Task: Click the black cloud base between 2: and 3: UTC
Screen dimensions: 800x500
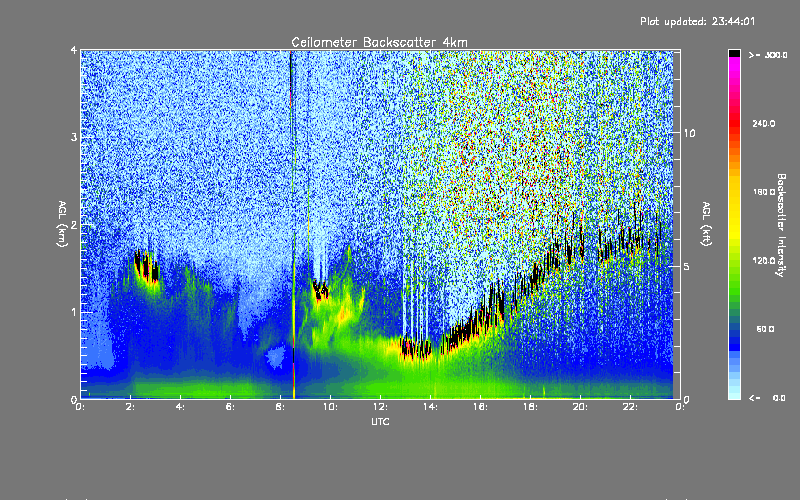Action: click(146, 266)
